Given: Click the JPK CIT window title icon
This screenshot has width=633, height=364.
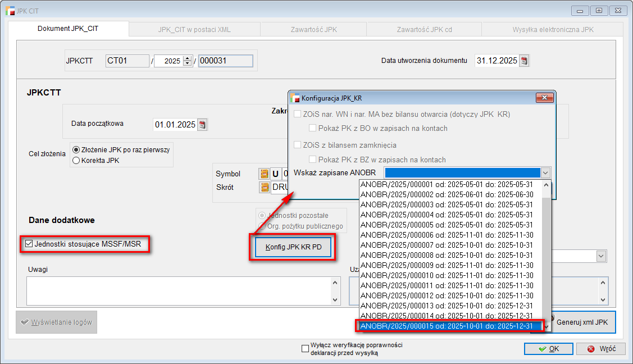Looking at the screenshot, I should point(10,11).
